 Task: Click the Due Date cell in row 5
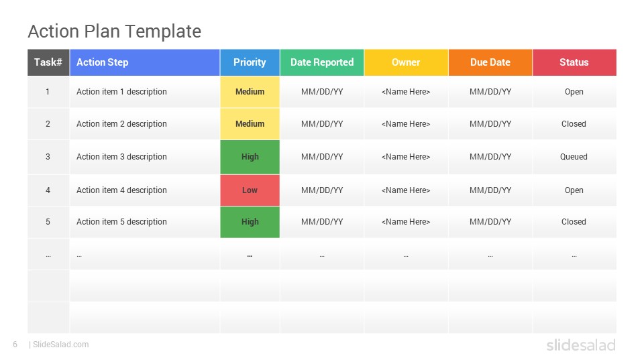pyautogui.click(x=490, y=222)
